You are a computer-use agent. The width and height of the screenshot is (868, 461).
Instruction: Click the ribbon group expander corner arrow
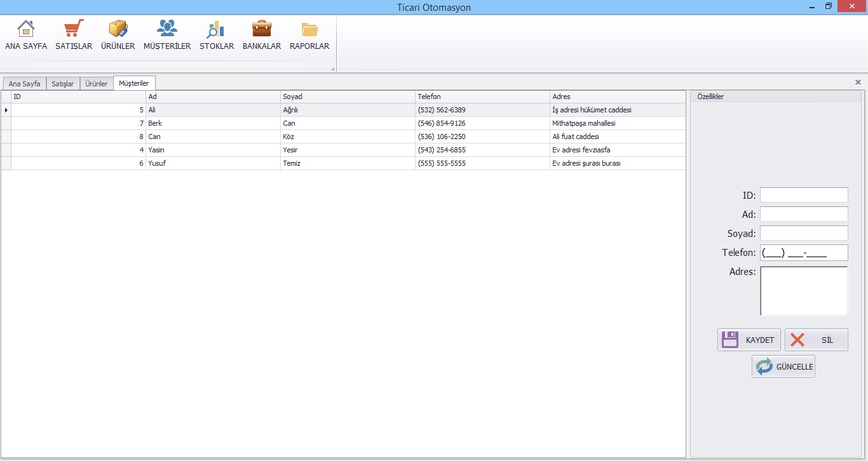point(332,69)
